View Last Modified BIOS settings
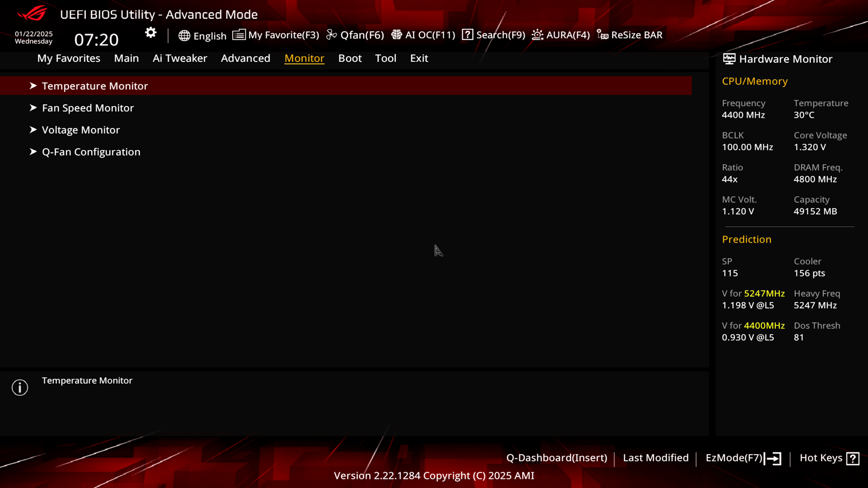The image size is (868, 488). (655, 458)
